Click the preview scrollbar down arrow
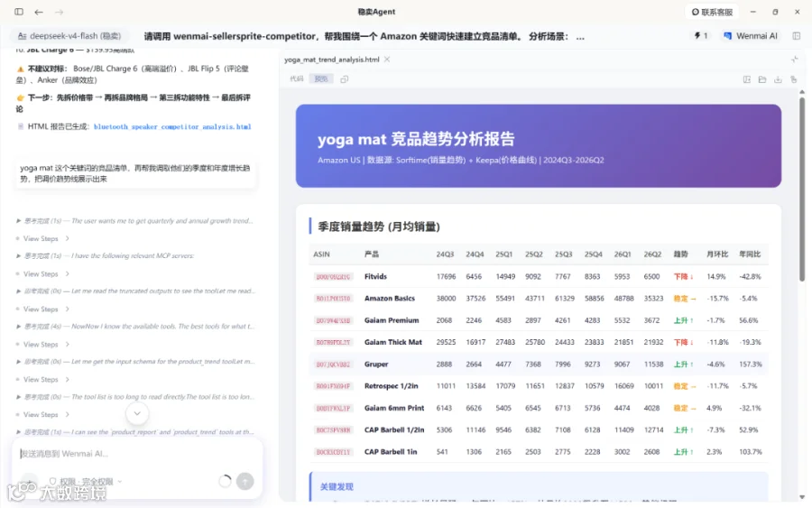This screenshot has height=508, width=812. [x=802, y=497]
